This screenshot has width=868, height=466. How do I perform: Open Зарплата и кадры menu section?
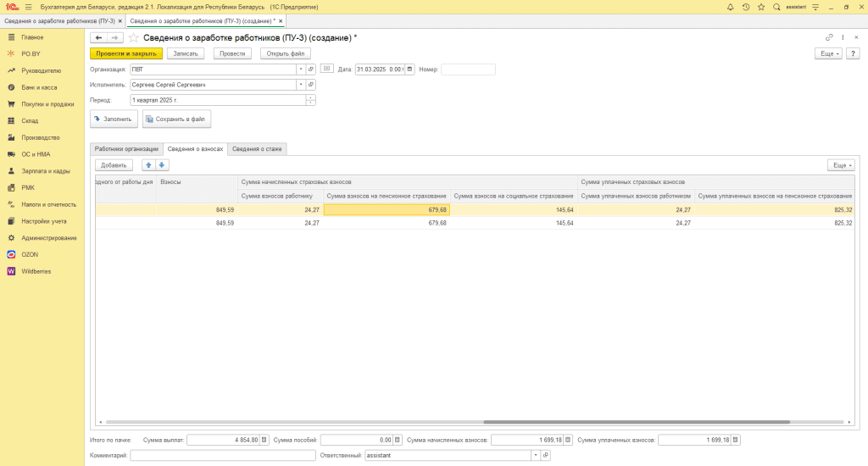click(x=46, y=171)
